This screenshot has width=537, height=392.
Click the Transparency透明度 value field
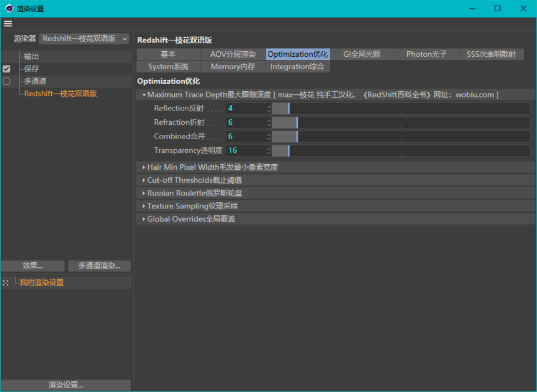pyautogui.click(x=245, y=150)
